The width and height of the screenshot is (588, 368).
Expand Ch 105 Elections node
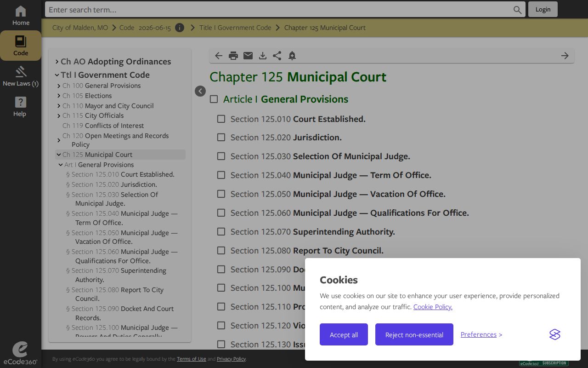click(59, 96)
